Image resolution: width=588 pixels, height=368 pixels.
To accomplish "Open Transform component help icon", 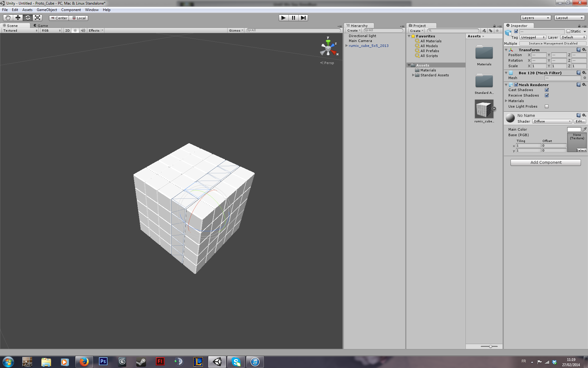I will [579, 50].
